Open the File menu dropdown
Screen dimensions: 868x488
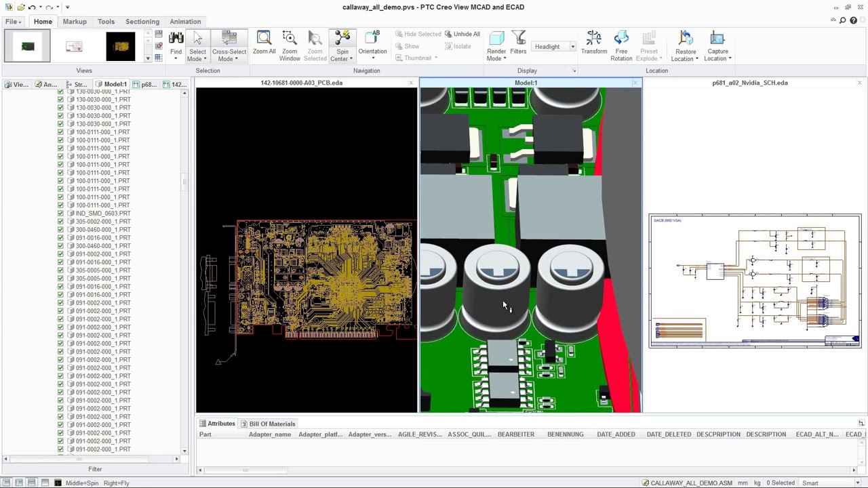point(13,22)
